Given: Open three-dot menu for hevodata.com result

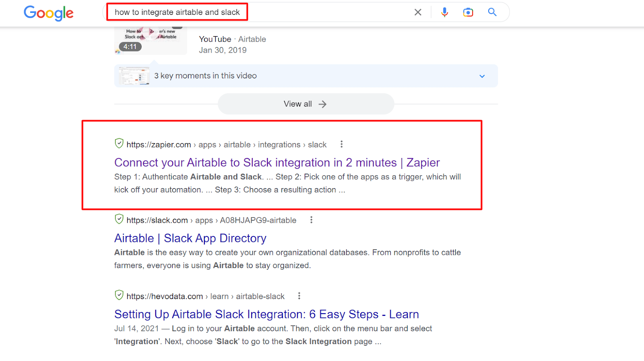Looking at the screenshot, I should 299,296.
